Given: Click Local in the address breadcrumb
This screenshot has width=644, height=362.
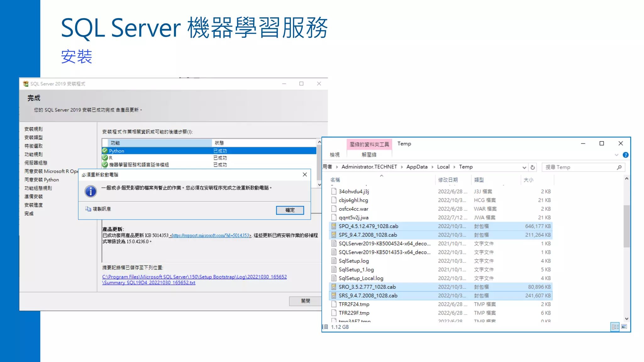Looking at the screenshot, I should [443, 167].
